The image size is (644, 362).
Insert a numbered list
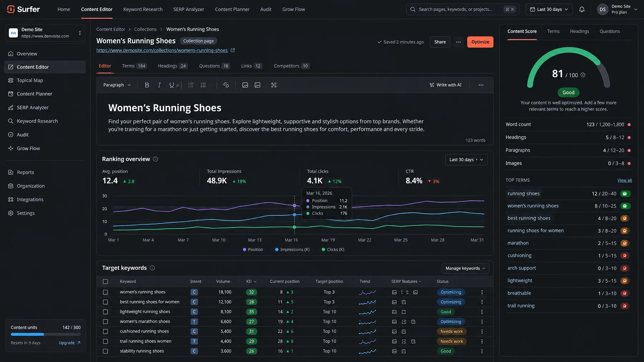pos(203,85)
